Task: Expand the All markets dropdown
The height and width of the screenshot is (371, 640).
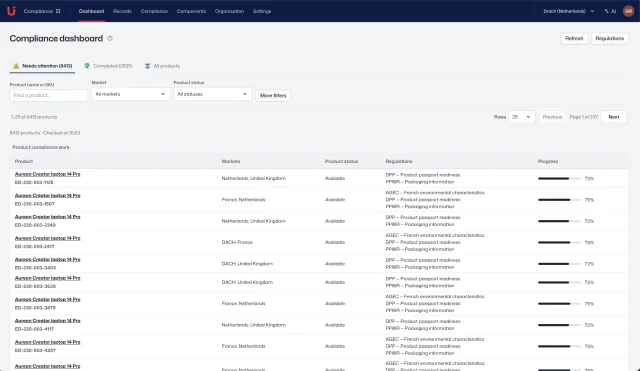Action: (130, 94)
